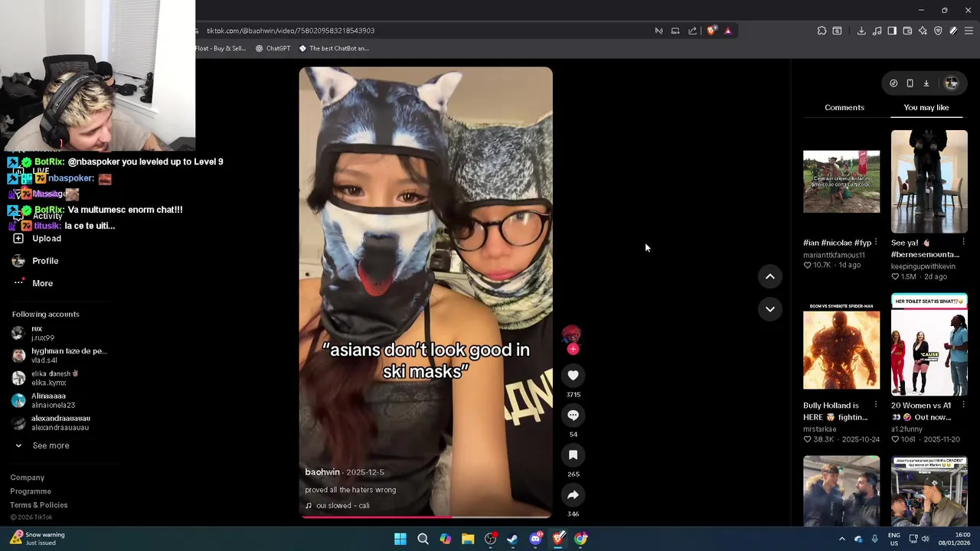Click the download app icon in top pill
Screen dimensions: 980x551
(x=926, y=83)
